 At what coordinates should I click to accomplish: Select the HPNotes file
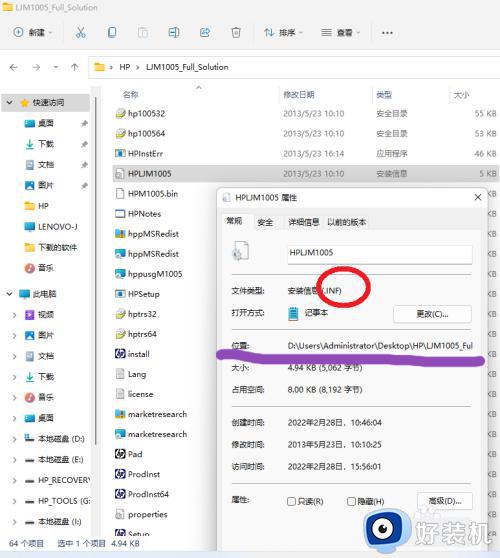[x=144, y=214]
